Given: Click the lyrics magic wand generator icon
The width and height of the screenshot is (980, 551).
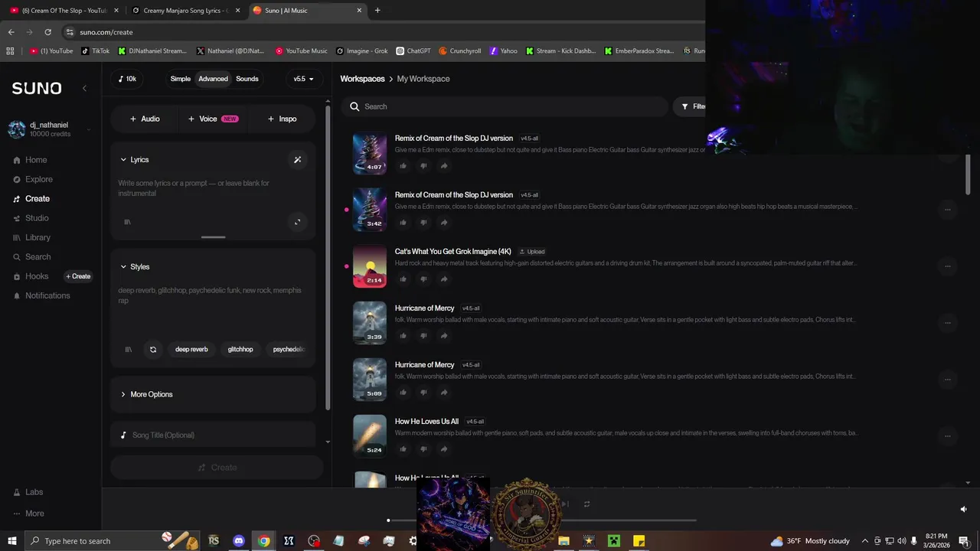Looking at the screenshot, I should coord(298,160).
